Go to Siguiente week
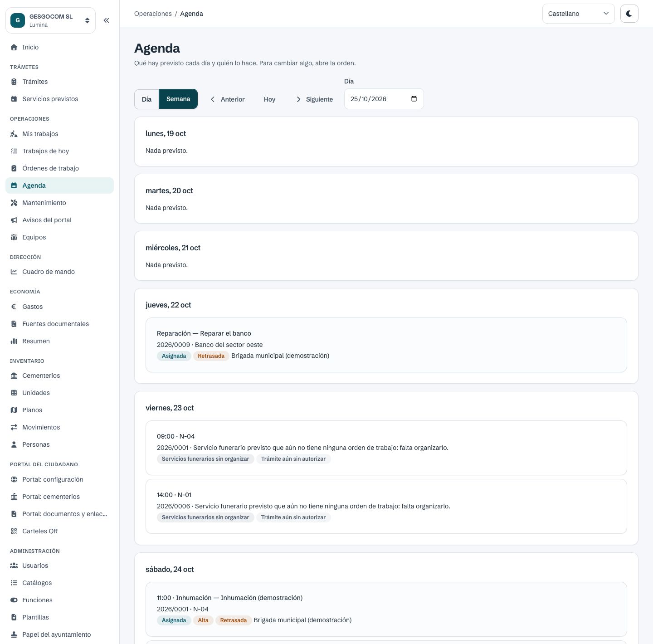653x644 pixels. [x=314, y=99]
